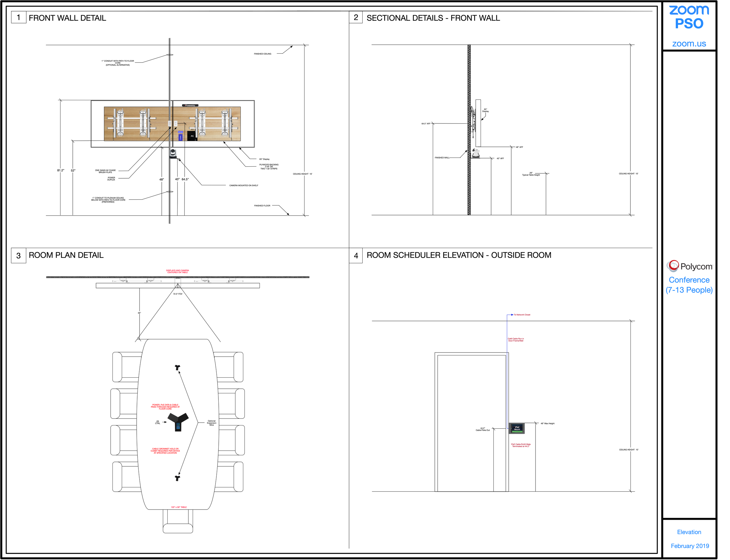
Task: Select the FINISHED WALL label
Action: coord(442,158)
